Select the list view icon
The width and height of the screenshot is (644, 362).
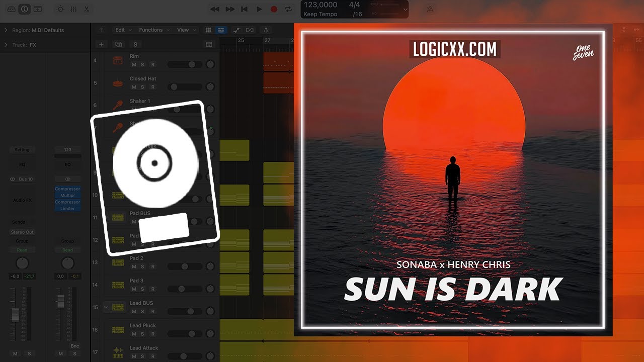(221, 30)
